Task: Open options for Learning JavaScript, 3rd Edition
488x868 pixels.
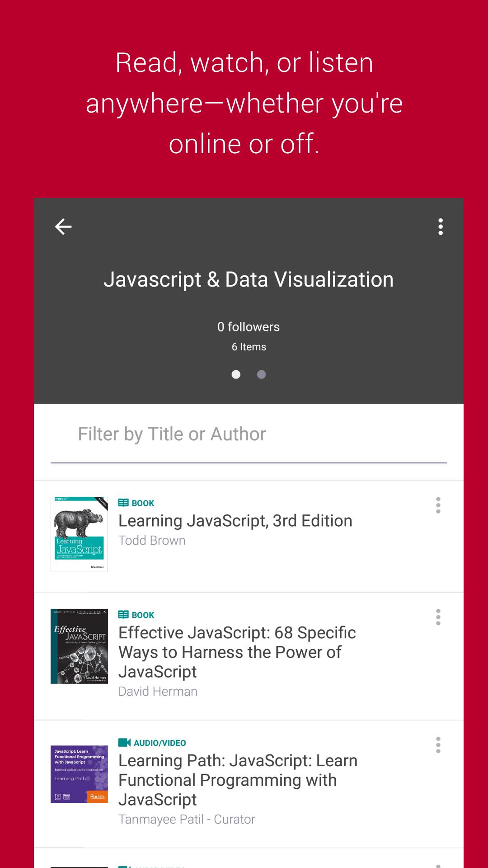Action: point(438,505)
